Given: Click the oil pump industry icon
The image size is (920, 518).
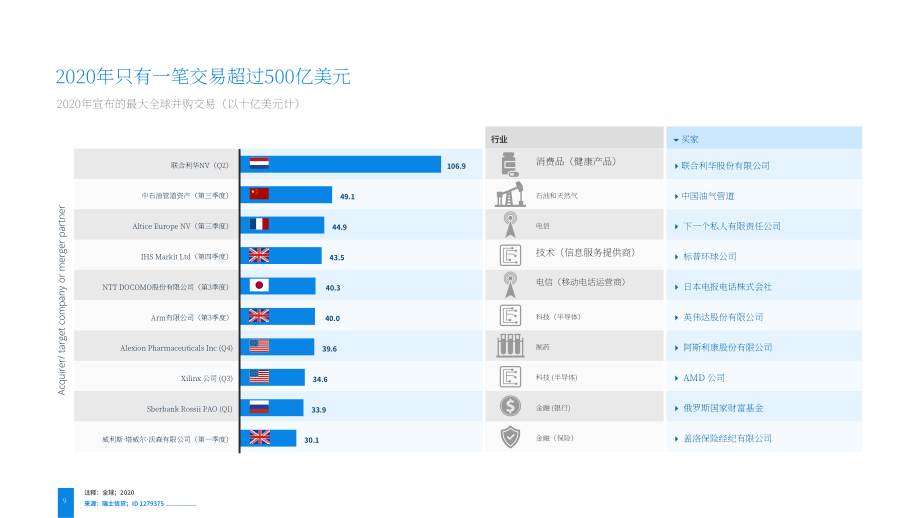Looking at the screenshot, I should (x=510, y=194).
